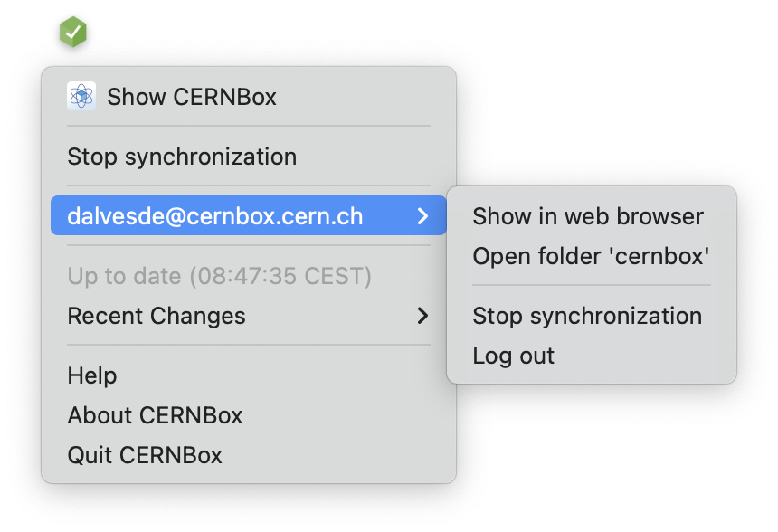This screenshot has height=532, width=778.
Task: Click the blue atom icon beside Show CERNBox
Action: (81, 96)
